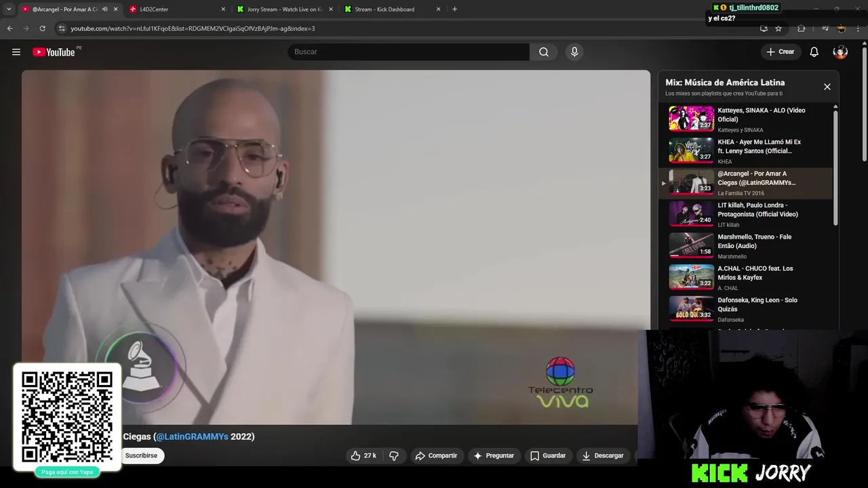
Task: Play A.CHAL - CHUCO thumbnail
Action: point(691,277)
